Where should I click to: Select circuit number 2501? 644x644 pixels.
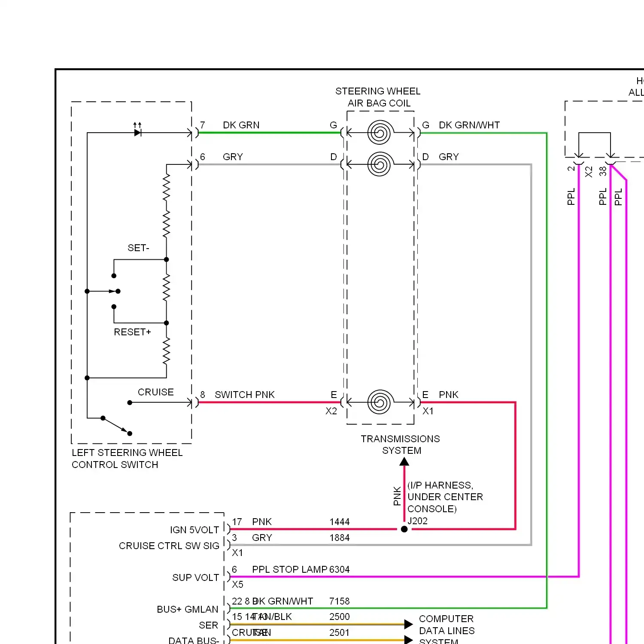[x=340, y=632]
